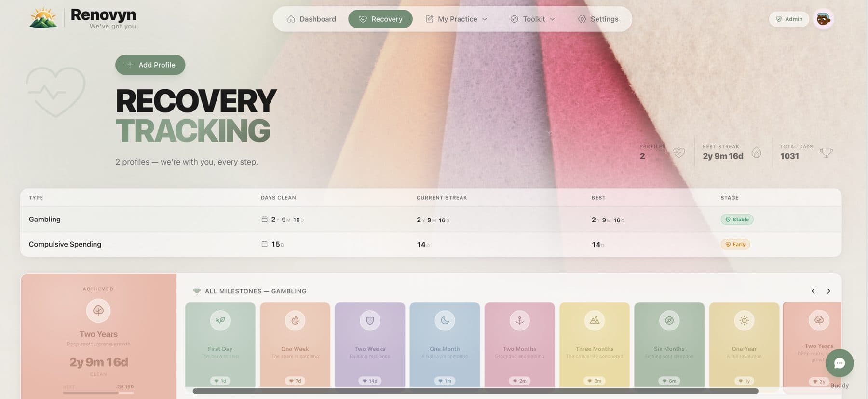
Task: Click the Profiles heartbeat icon
Action: point(679,152)
